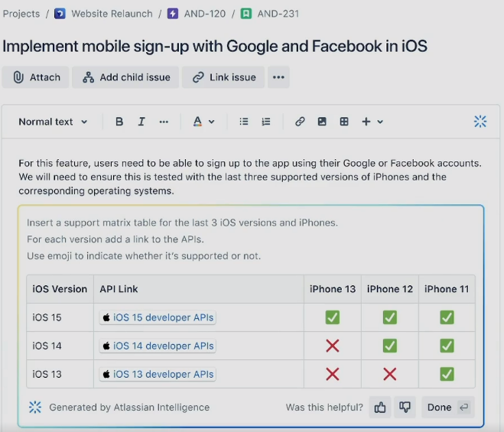Click the insert table icon
The height and width of the screenshot is (432, 504).
coord(344,122)
